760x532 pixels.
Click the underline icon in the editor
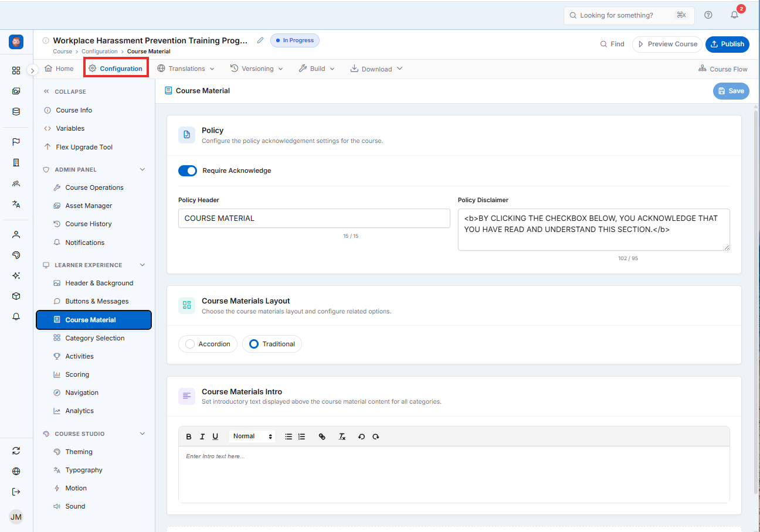click(215, 436)
